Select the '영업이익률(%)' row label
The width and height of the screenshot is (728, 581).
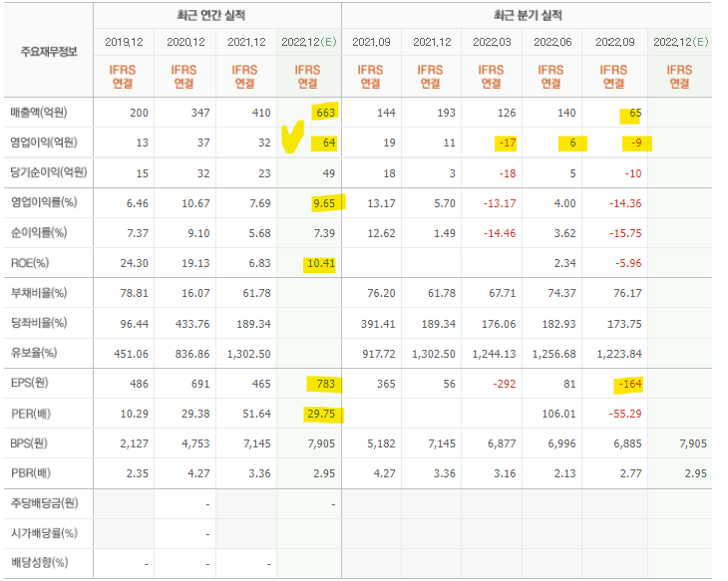coord(44,202)
